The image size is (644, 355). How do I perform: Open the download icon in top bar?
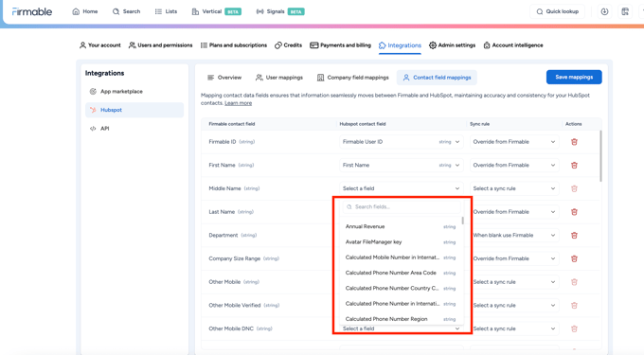pyautogui.click(x=604, y=11)
